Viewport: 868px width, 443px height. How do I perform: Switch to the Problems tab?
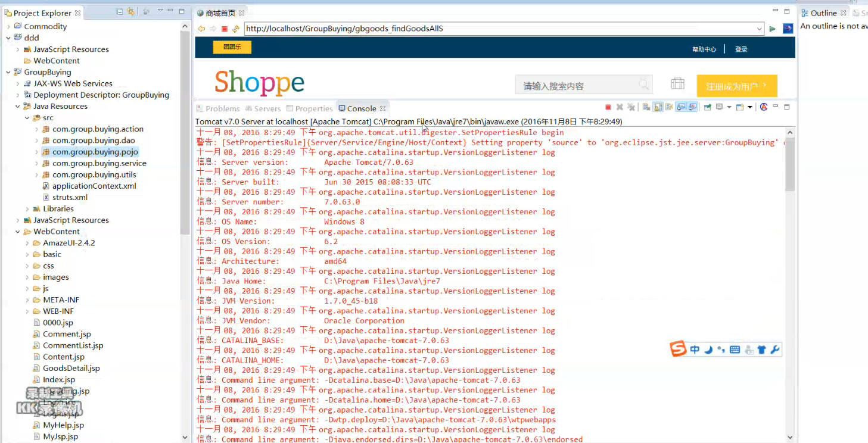point(217,108)
